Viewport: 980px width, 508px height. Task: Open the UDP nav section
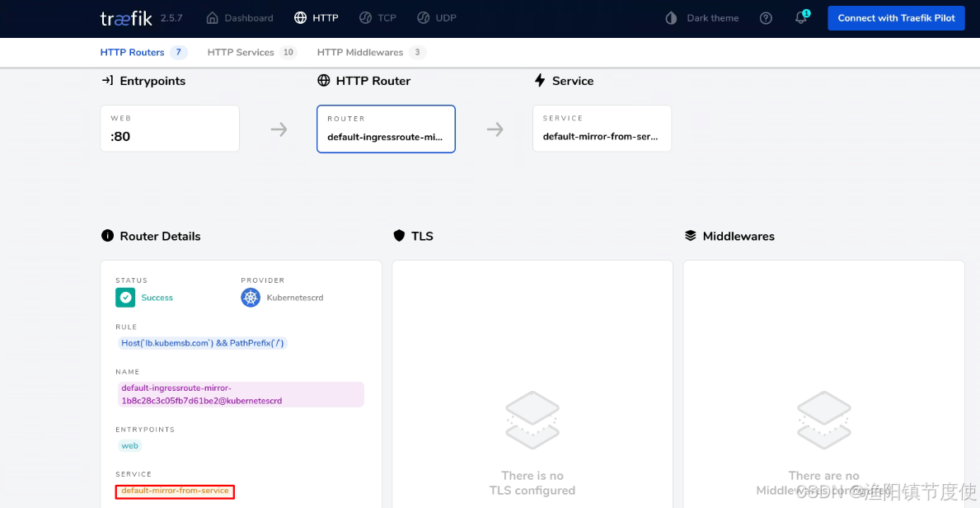(436, 18)
